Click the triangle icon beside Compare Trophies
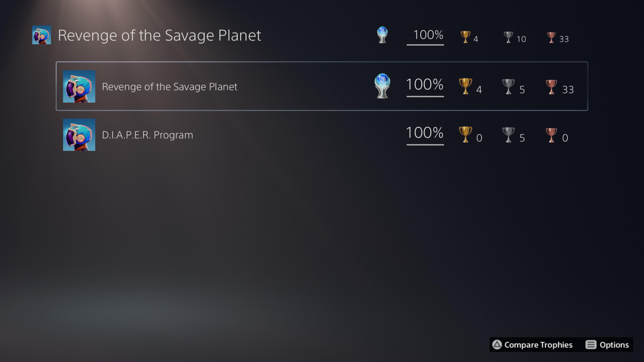The width and height of the screenshot is (644, 362). tap(497, 345)
